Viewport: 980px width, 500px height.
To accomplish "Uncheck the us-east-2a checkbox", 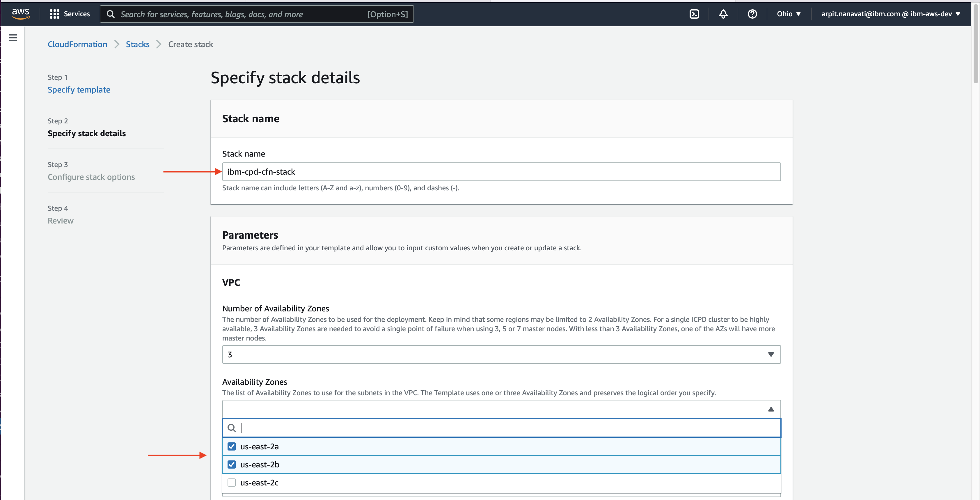I will coord(231,446).
